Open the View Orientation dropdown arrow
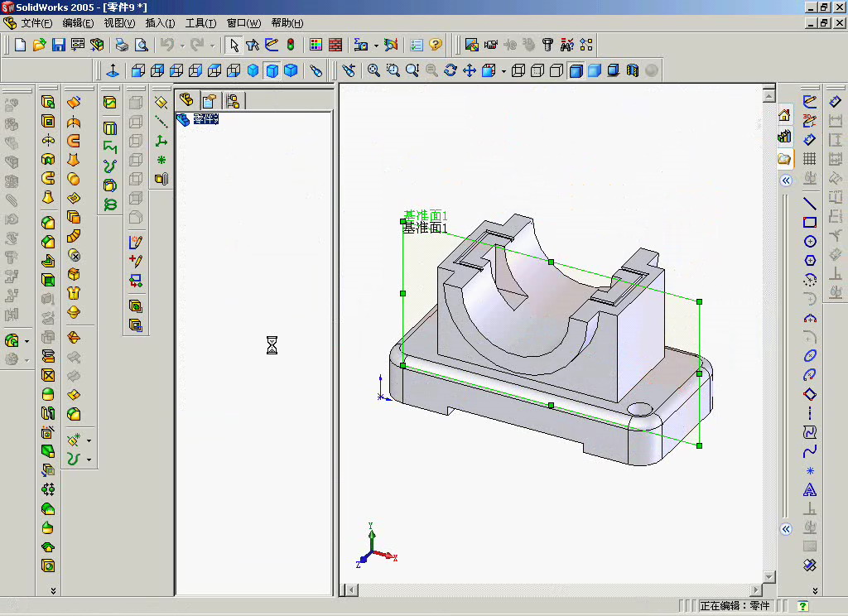Image resolution: width=848 pixels, height=616 pixels. pos(503,71)
